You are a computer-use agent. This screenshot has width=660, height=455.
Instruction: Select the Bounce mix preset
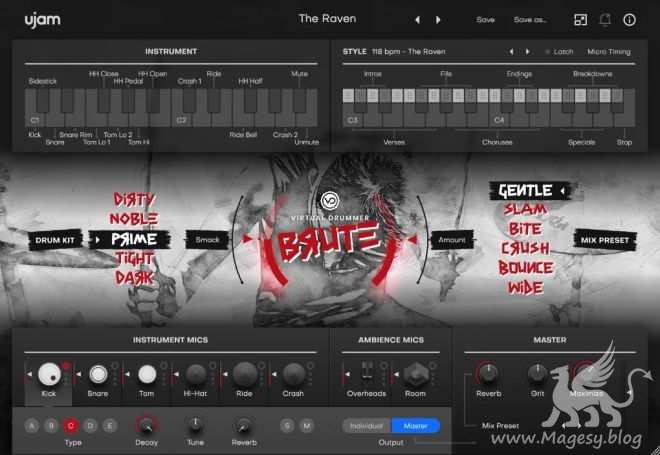click(x=525, y=268)
